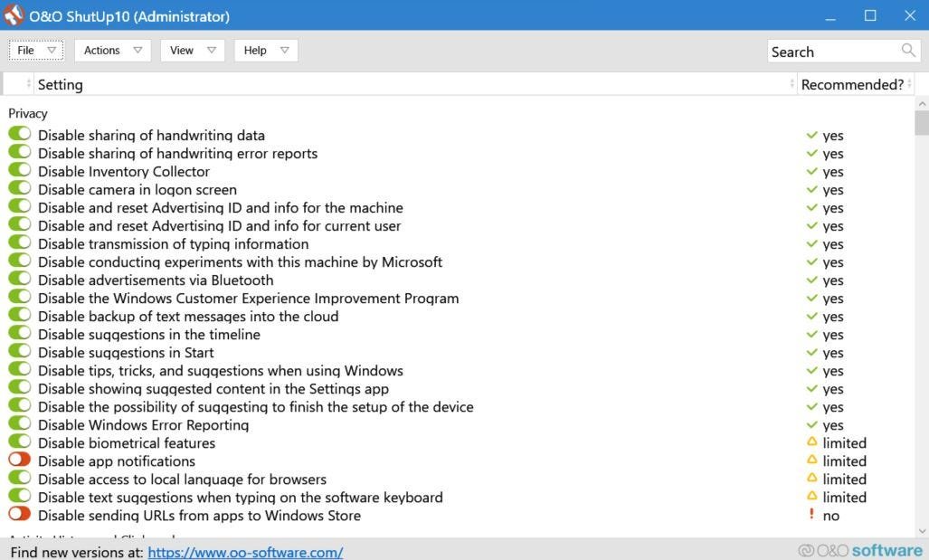Click the scrollbar down arrow
The height and width of the screenshot is (560, 929).
[x=921, y=531]
